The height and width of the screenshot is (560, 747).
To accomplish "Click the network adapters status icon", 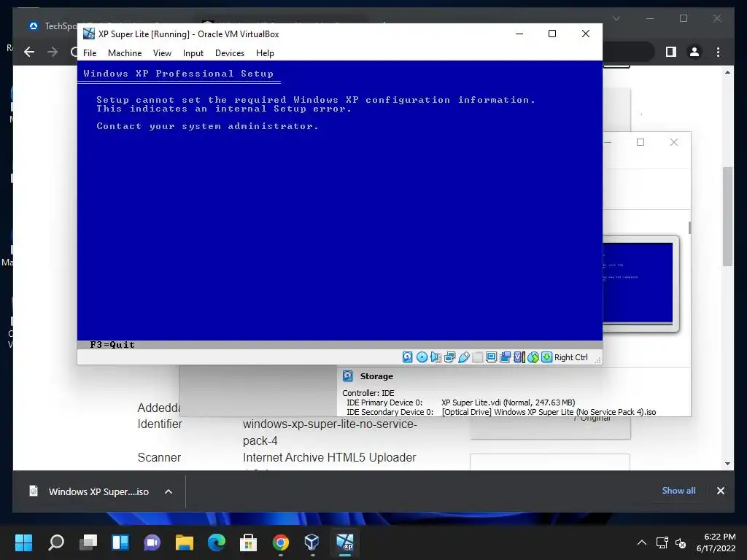I will pyautogui.click(x=449, y=357).
